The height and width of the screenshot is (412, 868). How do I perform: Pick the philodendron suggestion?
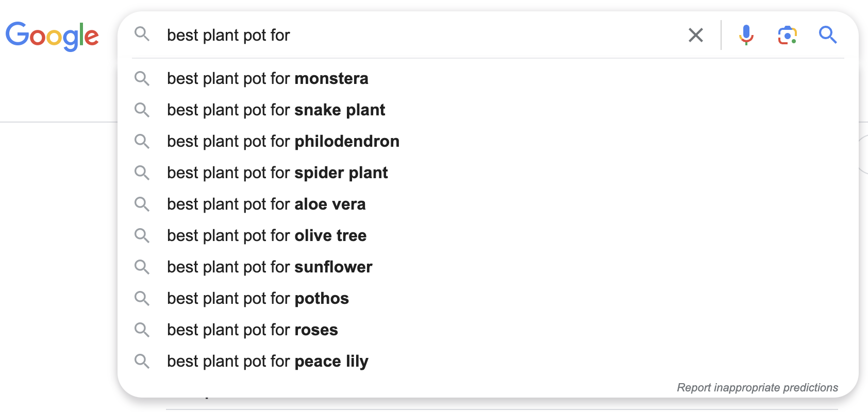tap(283, 141)
